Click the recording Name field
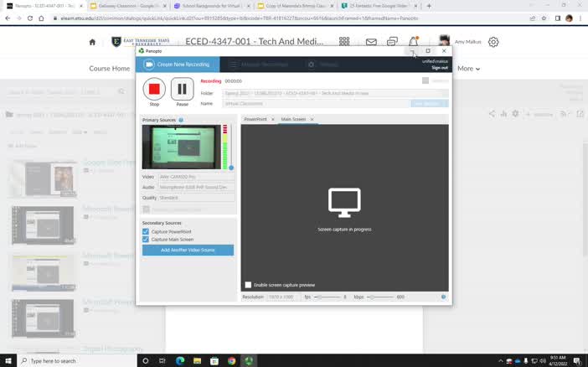This screenshot has width=588, height=367. pyautogui.click(x=316, y=104)
